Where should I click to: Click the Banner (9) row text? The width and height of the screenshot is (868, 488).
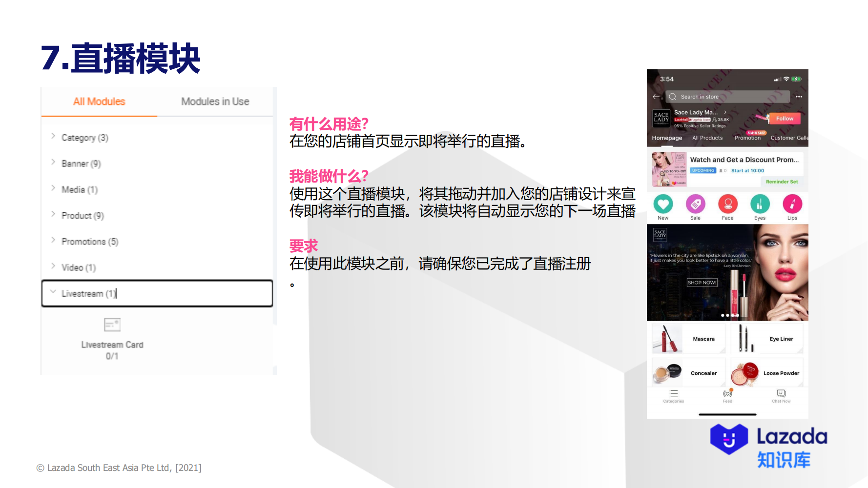[81, 163]
